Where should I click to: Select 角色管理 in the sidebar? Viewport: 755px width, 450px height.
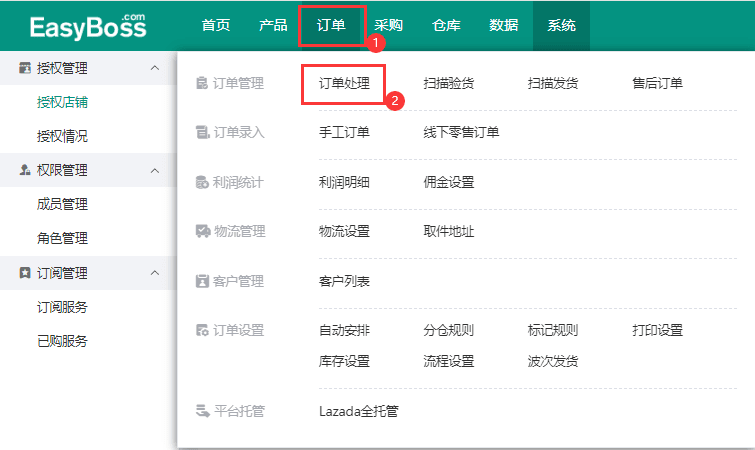tap(62, 238)
